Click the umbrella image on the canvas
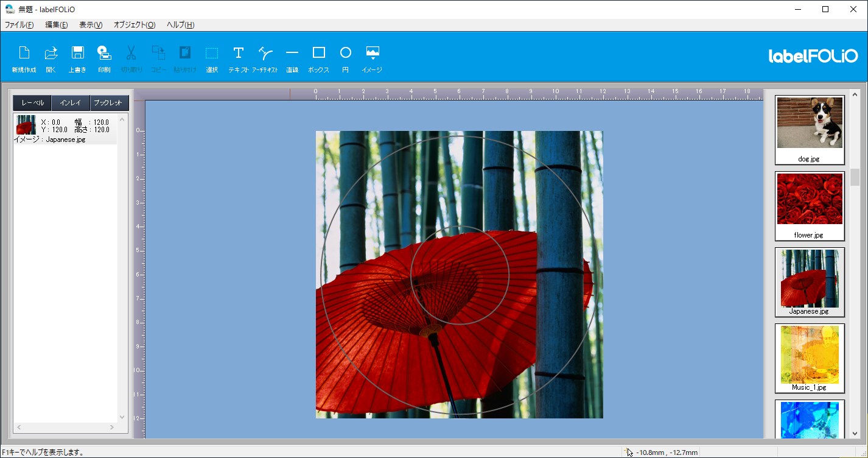 pyautogui.click(x=459, y=274)
